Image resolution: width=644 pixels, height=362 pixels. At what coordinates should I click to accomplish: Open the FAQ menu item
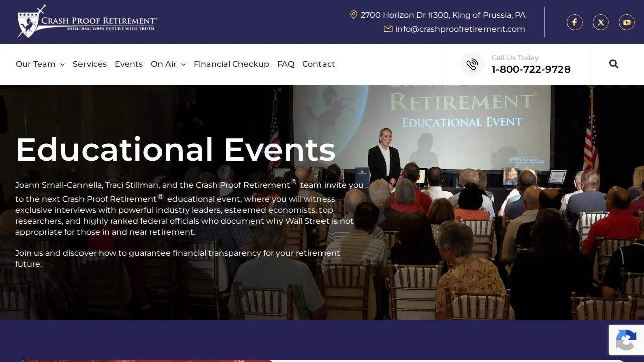[x=286, y=64]
